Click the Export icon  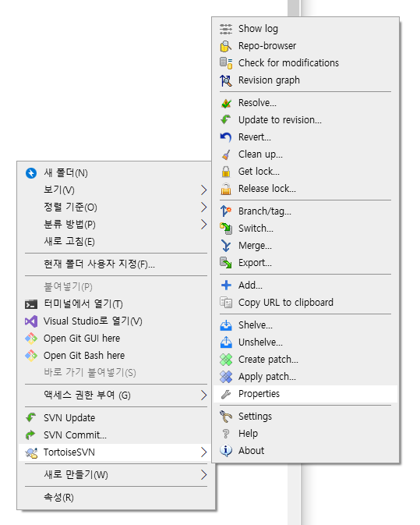point(226,263)
